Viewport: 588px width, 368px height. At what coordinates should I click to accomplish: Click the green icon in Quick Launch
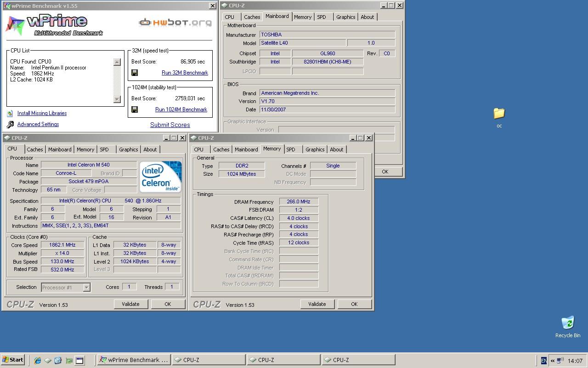(68, 360)
